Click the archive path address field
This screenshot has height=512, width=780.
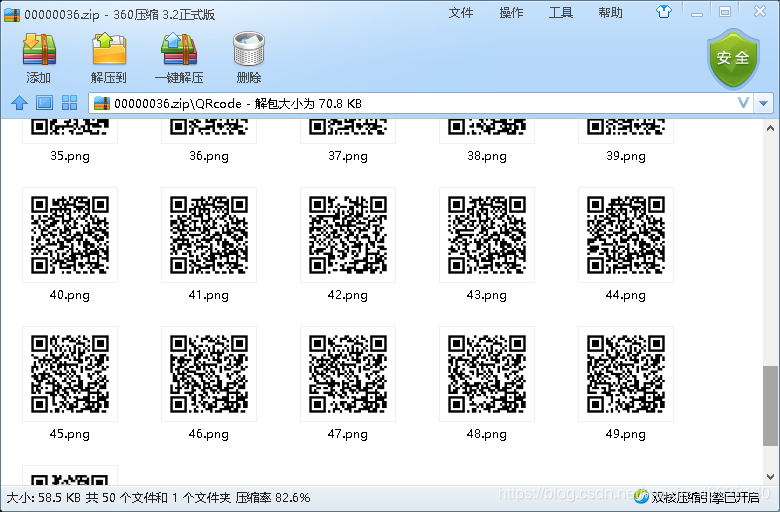point(421,103)
